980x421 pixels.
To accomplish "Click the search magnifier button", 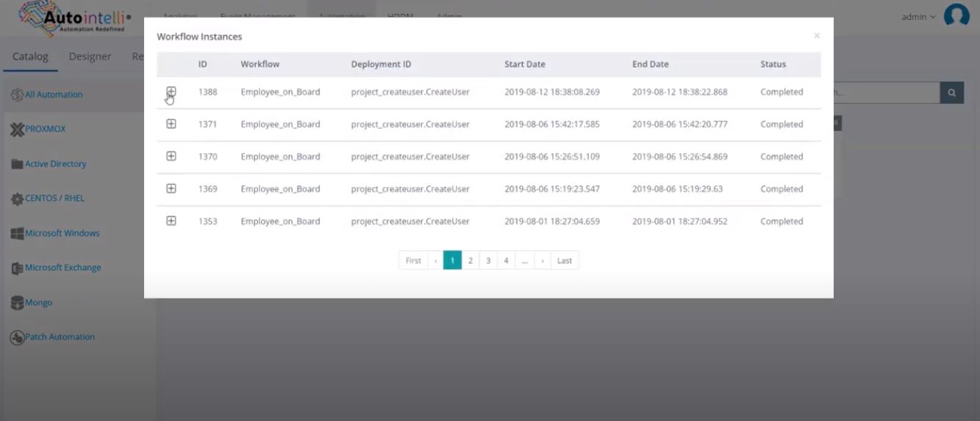I will tap(951, 93).
